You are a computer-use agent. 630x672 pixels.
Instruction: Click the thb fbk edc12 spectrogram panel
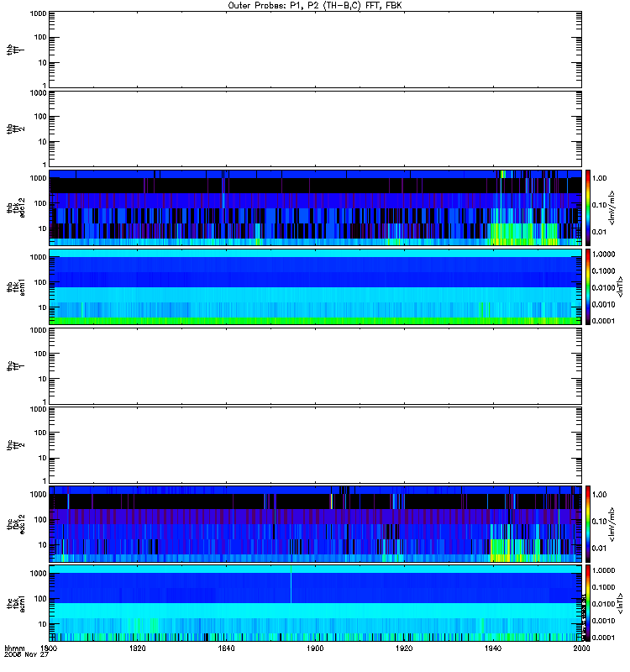315,207
